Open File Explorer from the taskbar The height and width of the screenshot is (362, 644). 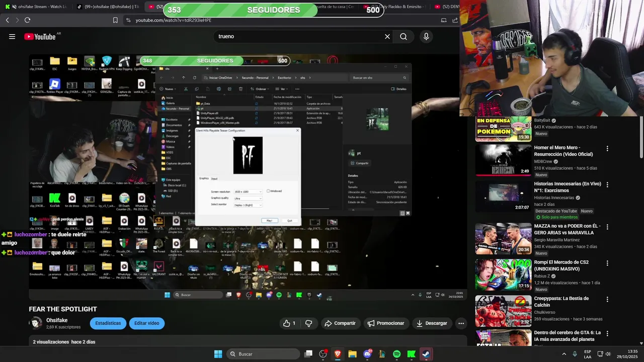352,354
